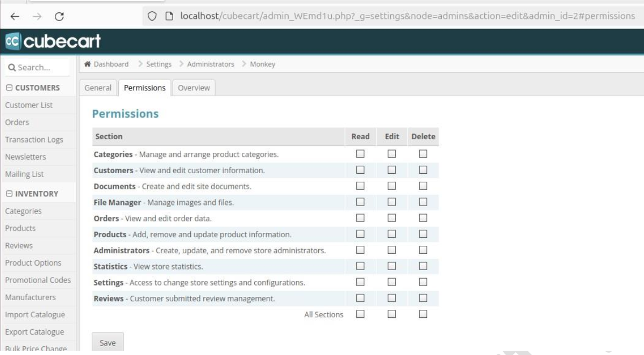Enable Edit for File Manager

coord(392,202)
